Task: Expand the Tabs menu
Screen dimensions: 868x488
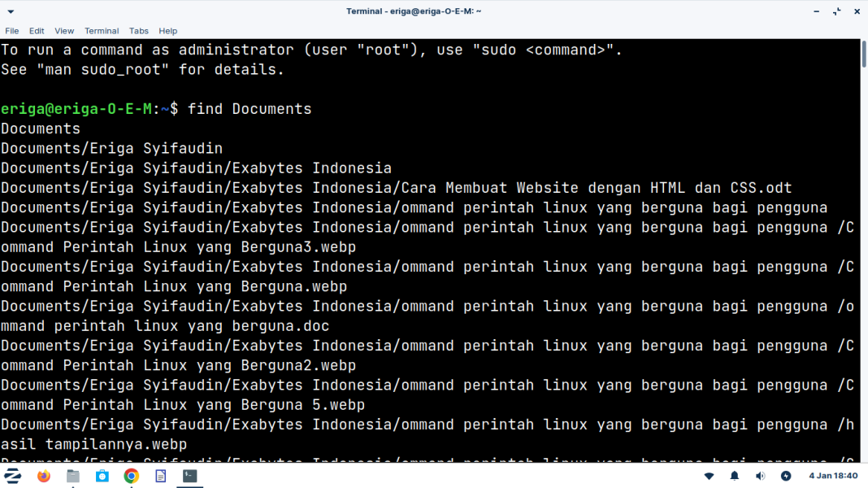Action: pos(138,31)
